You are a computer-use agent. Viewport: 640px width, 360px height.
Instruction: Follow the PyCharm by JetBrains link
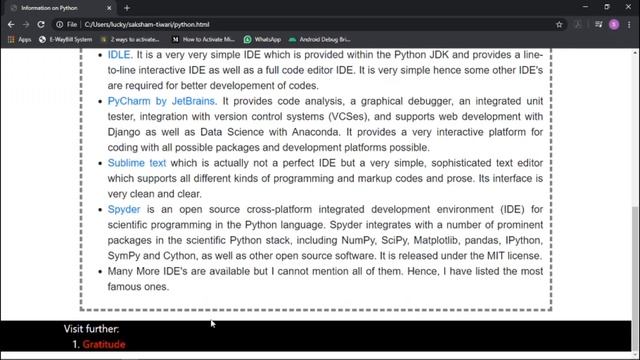(x=161, y=101)
